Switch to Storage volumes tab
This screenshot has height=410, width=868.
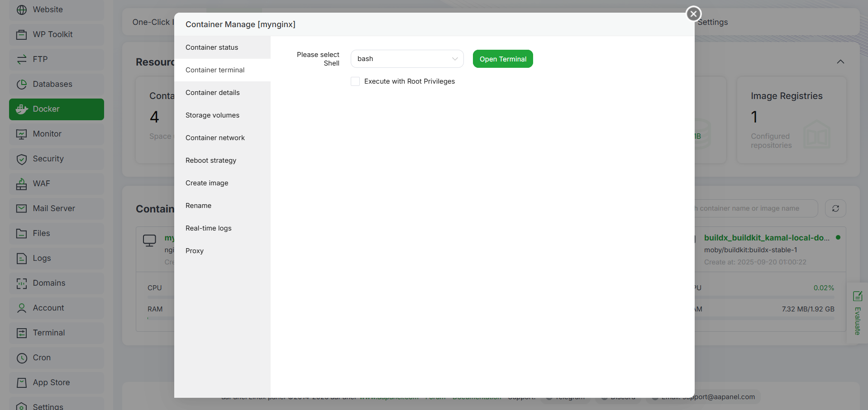coord(222,115)
